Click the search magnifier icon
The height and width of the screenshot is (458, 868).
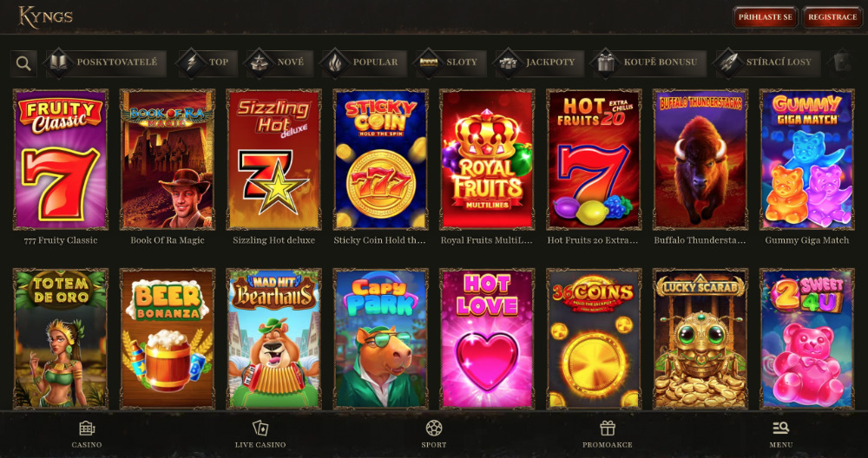tap(23, 63)
